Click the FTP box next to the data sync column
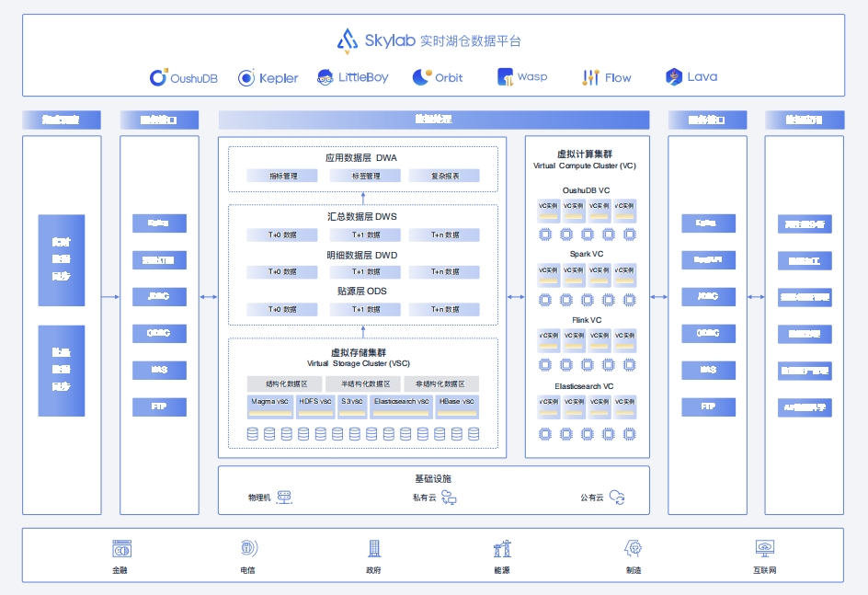The image size is (868, 595). [159, 406]
